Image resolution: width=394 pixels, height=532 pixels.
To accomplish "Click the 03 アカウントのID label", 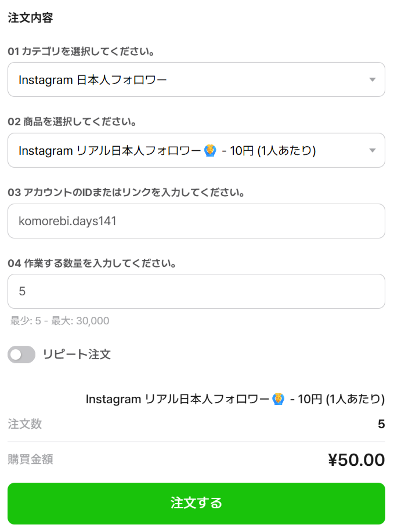I will pyautogui.click(x=126, y=192).
